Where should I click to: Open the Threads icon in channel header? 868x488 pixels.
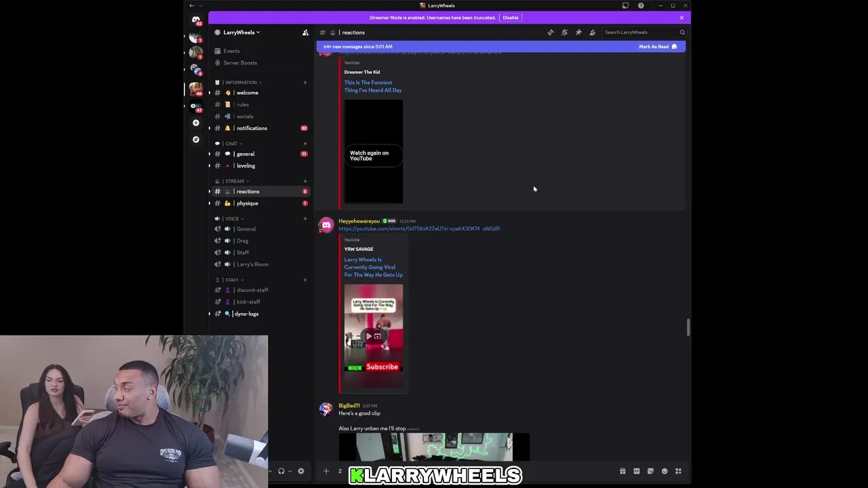tap(551, 33)
